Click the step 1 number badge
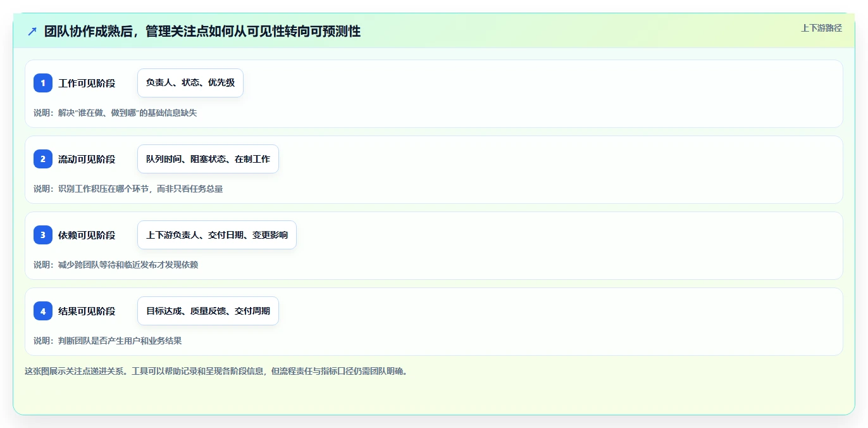 (x=43, y=83)
